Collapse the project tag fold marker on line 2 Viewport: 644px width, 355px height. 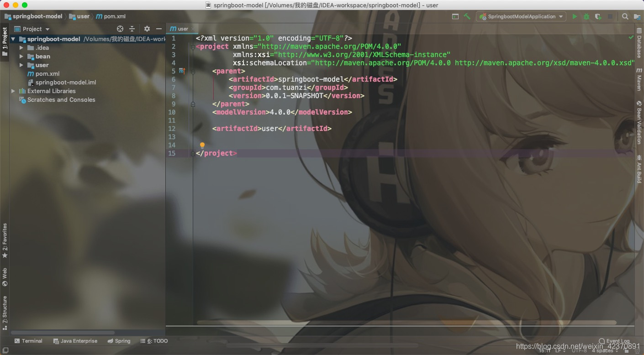(x=193, y=47)
